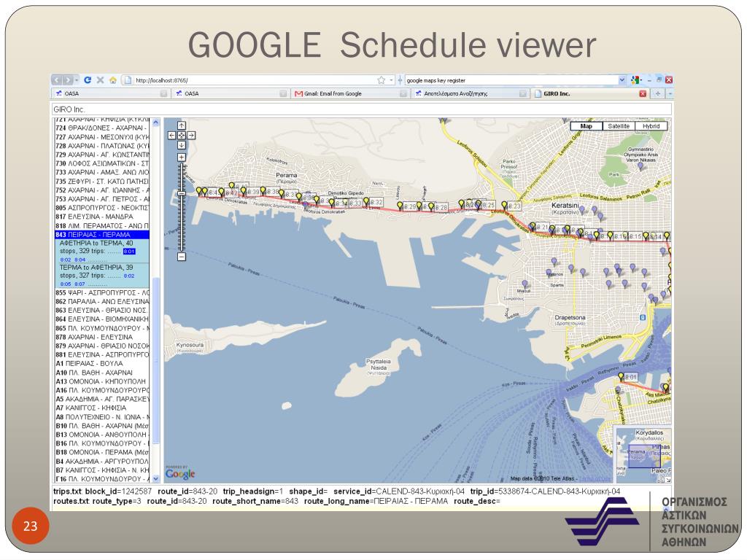Open the search engine selector icon
747x560 pixels.
[x=635, y=80]
